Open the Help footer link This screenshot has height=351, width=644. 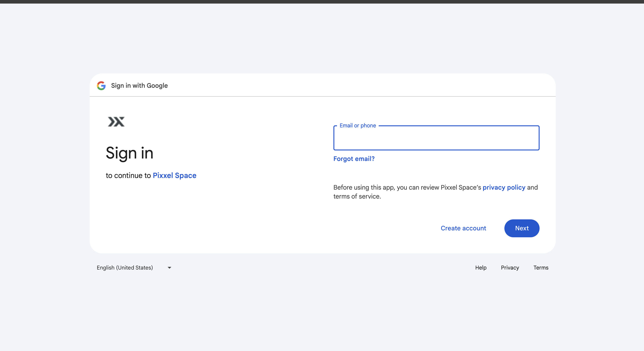pyautogui.click(x=481, y=268)
